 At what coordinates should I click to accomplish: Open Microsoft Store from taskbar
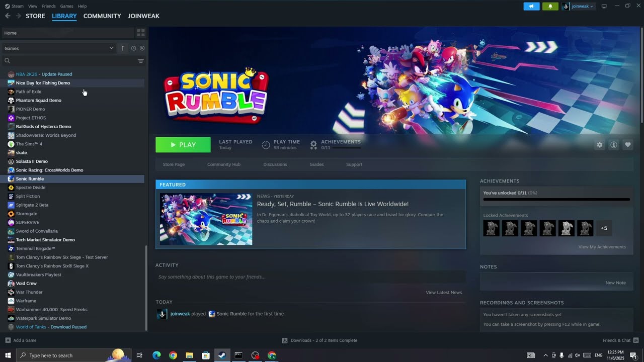pyautogui.click(x=206, y=355)
